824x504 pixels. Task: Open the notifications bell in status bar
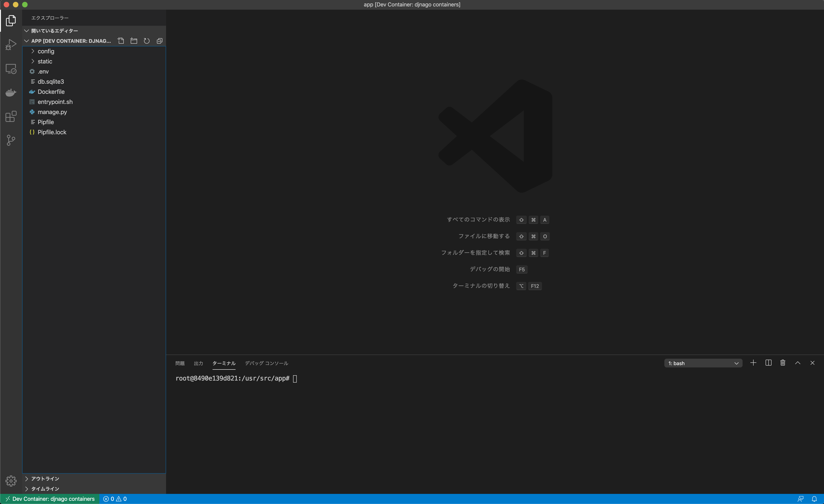[814, 499]
